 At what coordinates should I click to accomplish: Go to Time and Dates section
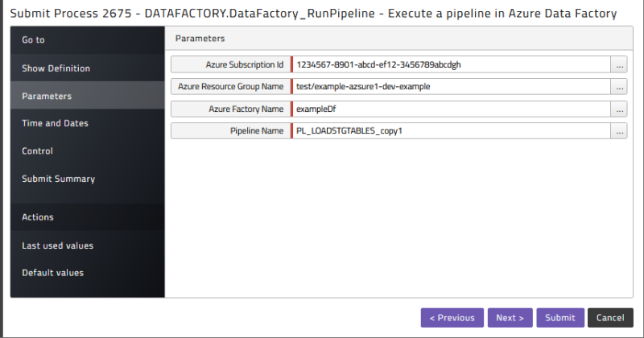click(x=88, y=123)
